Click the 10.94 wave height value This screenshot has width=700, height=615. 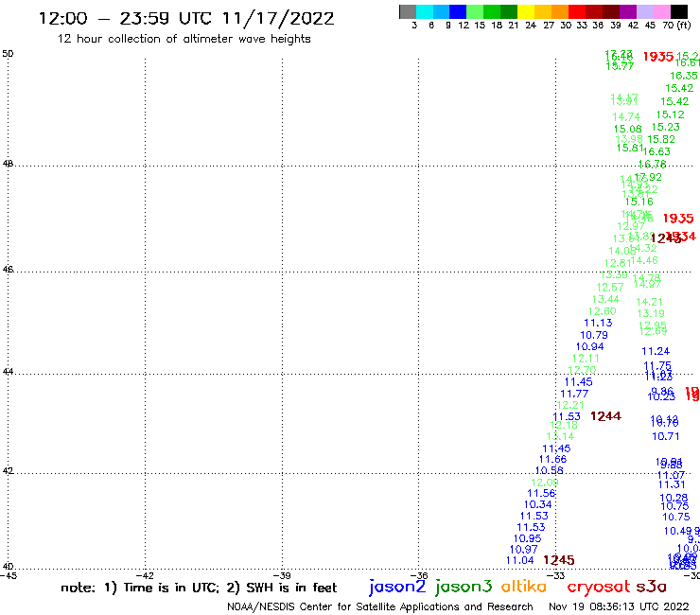pos(589,346)
